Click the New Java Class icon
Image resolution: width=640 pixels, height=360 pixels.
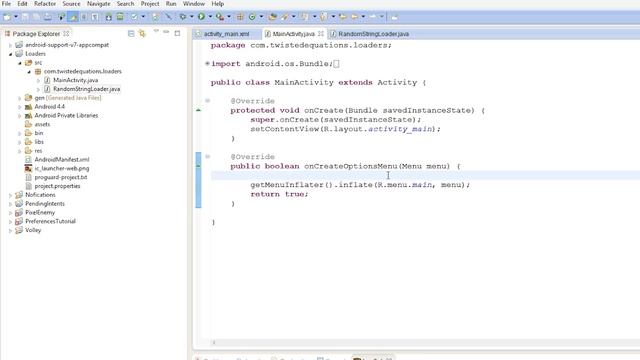coord(252,17)
